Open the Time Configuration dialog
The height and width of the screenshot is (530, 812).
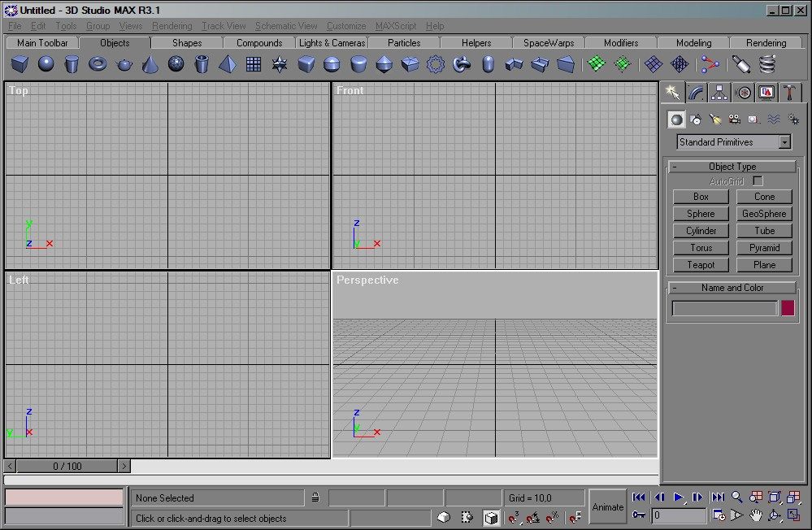click(719, 515)
